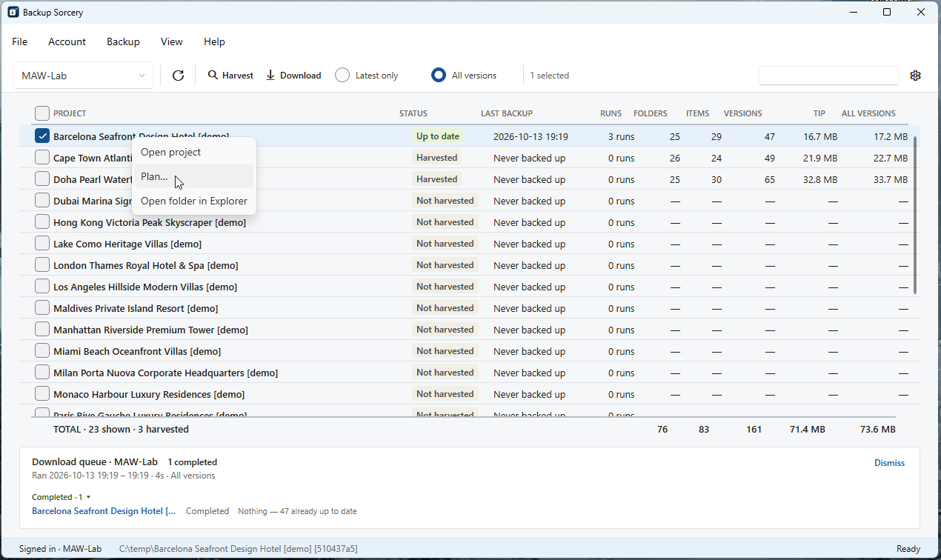Check the Maldives Private Island Resort checkbox

[x=42, y=308]
